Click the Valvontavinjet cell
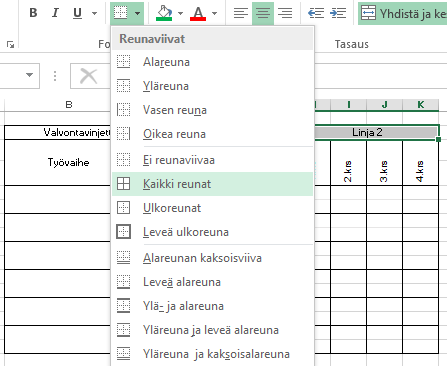The height and width of the screenshot is (366, 447). [x=57, y=133]
